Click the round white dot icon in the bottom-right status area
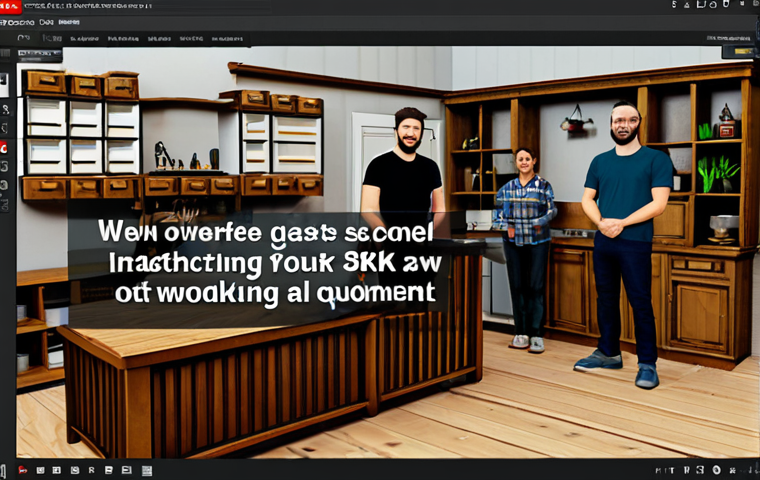This screenshot has width=760, height=480. [x=716, y=470]
